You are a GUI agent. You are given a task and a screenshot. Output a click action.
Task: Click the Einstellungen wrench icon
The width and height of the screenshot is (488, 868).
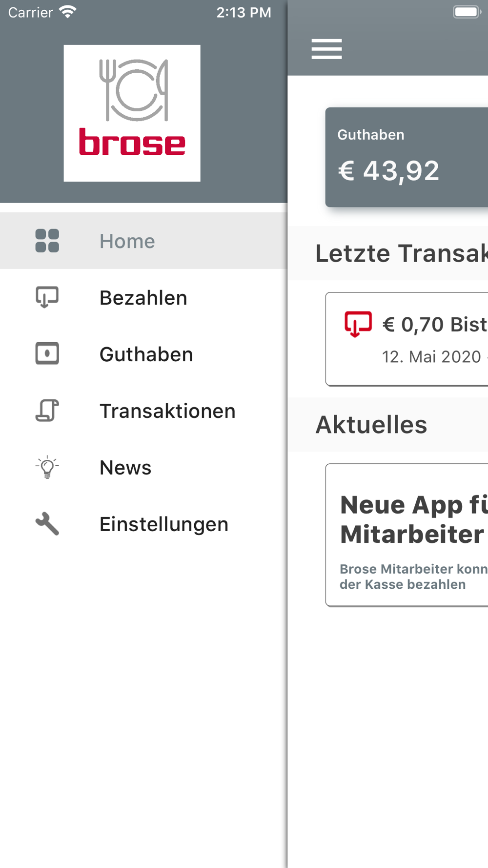pyautogui.click(x=47, y=524)
